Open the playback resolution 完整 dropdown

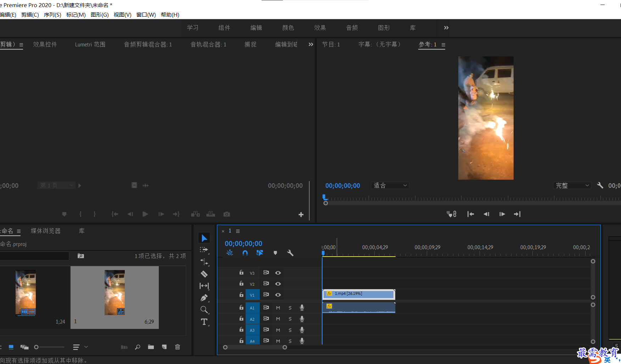click(572, 185)
